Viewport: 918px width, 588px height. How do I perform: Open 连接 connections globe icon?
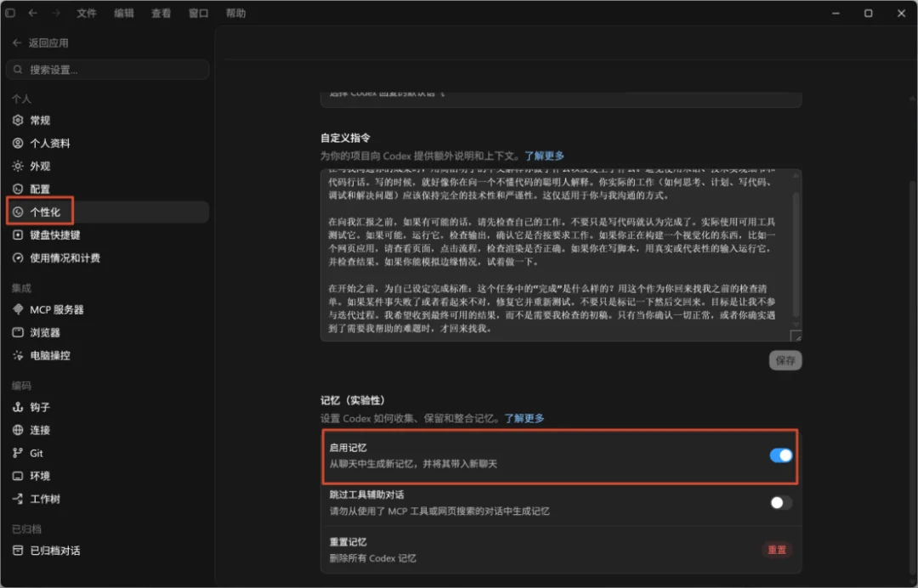(x=18, y=430)
